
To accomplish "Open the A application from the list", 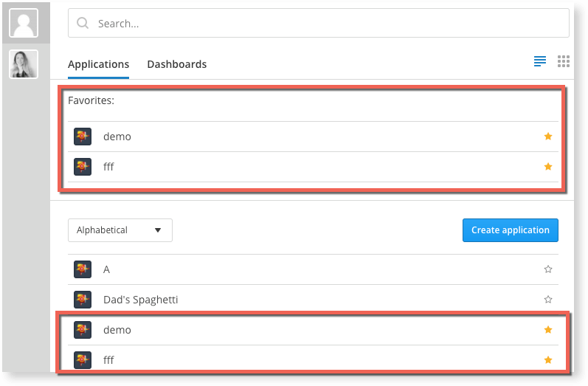I will click(107, 269).
